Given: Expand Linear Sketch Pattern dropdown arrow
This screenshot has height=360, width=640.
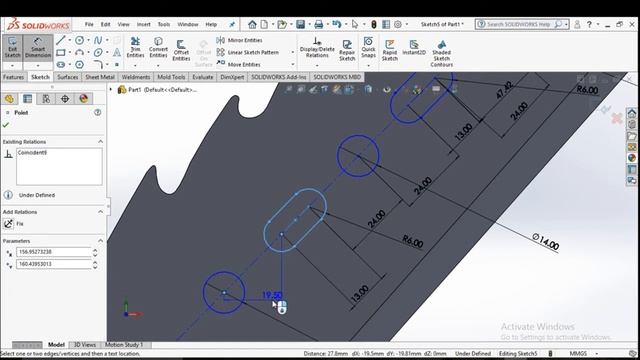Looking at the screenshot, I should click(293, 52).
